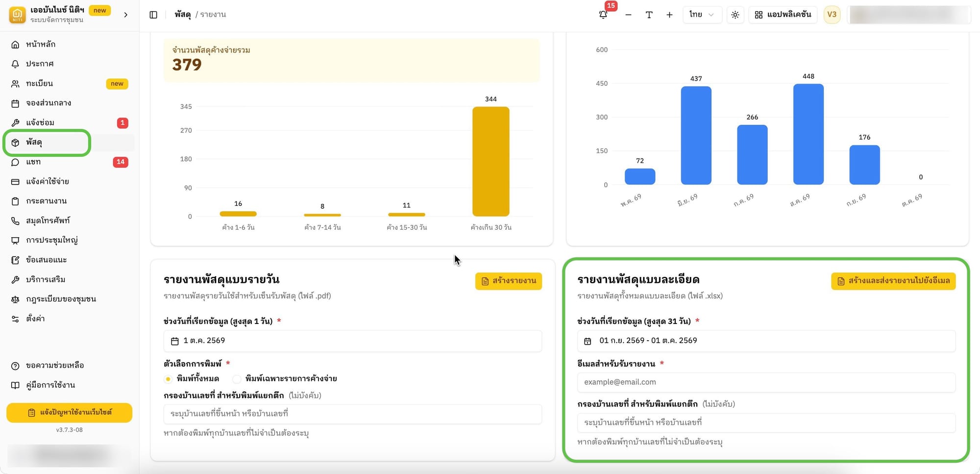This screenshot has width=980, height=474.
Task: Toggle the sidebar panel icon
Action: coord(153,15)
